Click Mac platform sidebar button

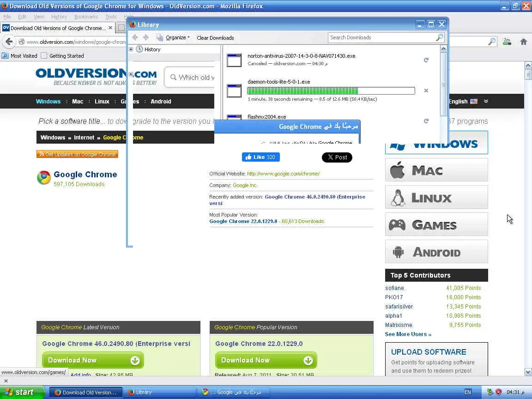point(437,169)
